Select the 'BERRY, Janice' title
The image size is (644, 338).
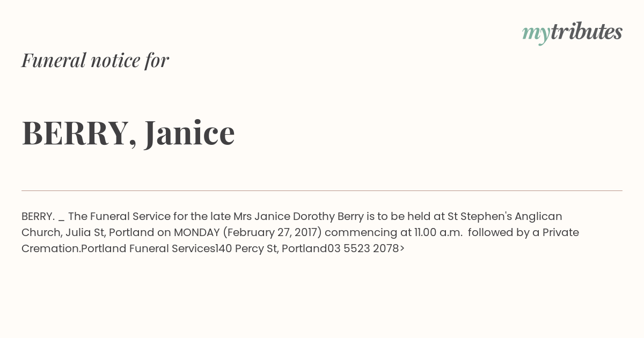click(x=128, y=133)
